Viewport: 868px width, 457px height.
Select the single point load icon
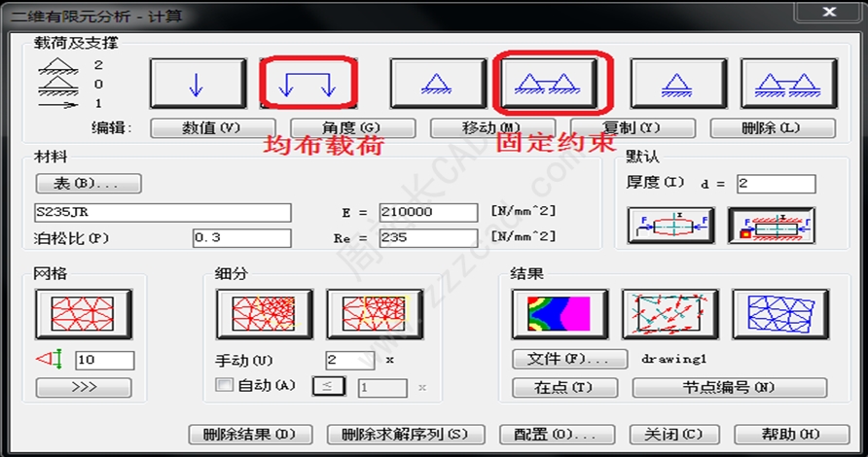coord(198,85)
